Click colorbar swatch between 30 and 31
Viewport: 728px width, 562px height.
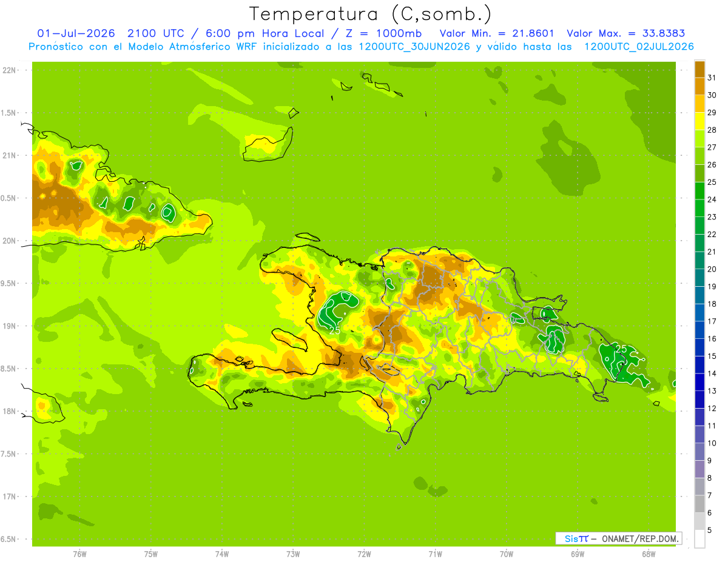click(699, 86)
